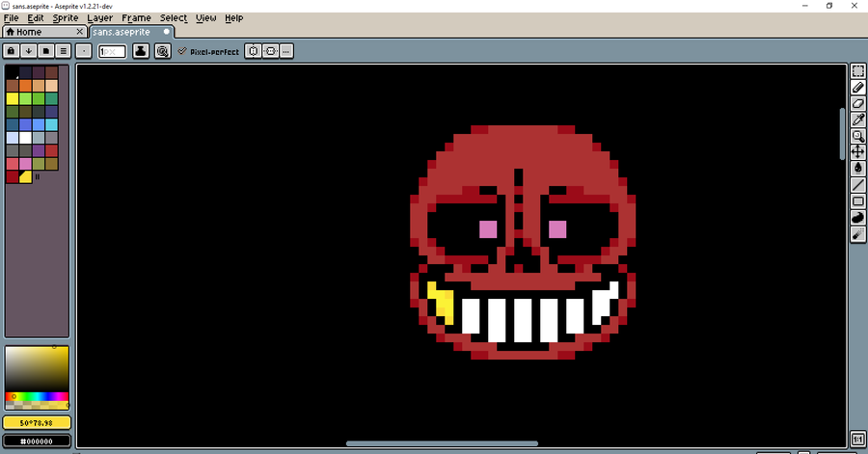Click the yellow foreground color button
The image size is (868, 454).
pyautogui.click(x=37, y=423)
